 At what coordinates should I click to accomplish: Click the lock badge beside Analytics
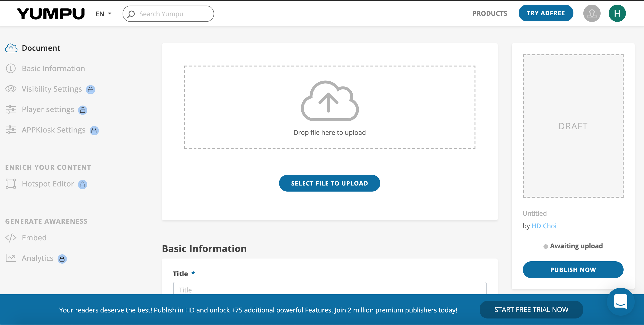[x=62, y=259]
